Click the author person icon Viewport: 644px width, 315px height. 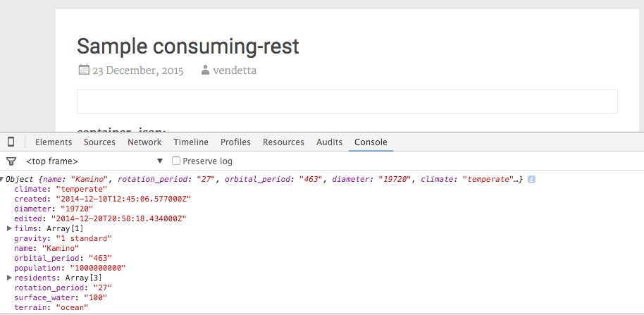click(x=204, y=70)
